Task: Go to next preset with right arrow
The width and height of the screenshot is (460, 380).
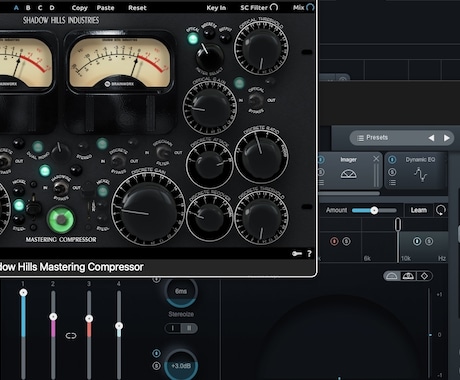Action: click(447, 138)
